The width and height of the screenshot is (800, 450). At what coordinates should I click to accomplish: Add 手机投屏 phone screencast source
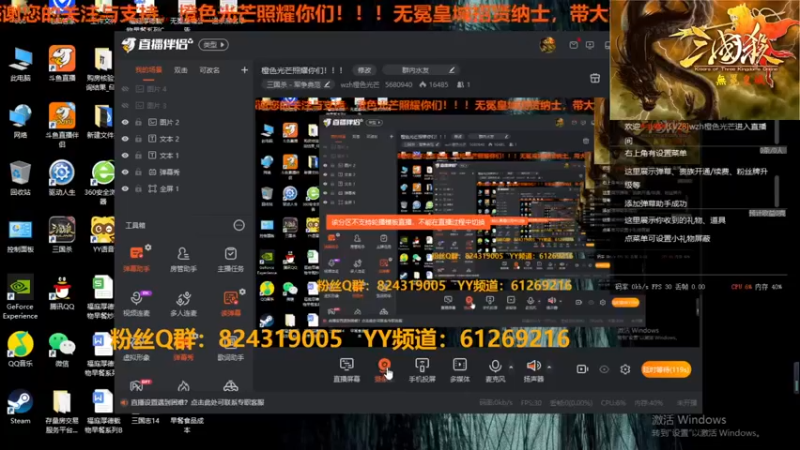tap(422, 370)
